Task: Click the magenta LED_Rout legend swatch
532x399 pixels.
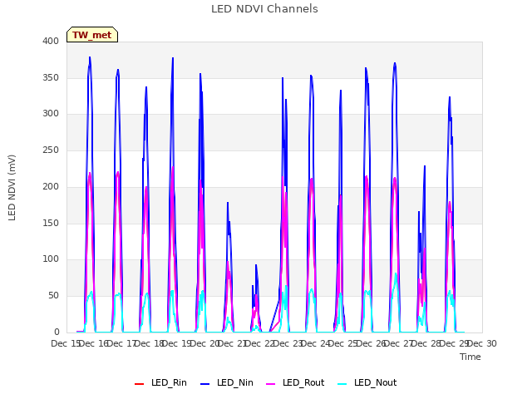Action: click(x=271, y=384)
